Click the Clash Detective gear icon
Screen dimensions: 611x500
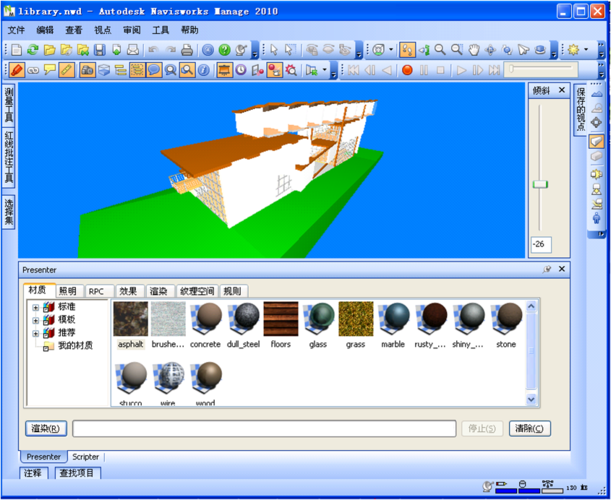pyautogui.click(x=291, y=70)
